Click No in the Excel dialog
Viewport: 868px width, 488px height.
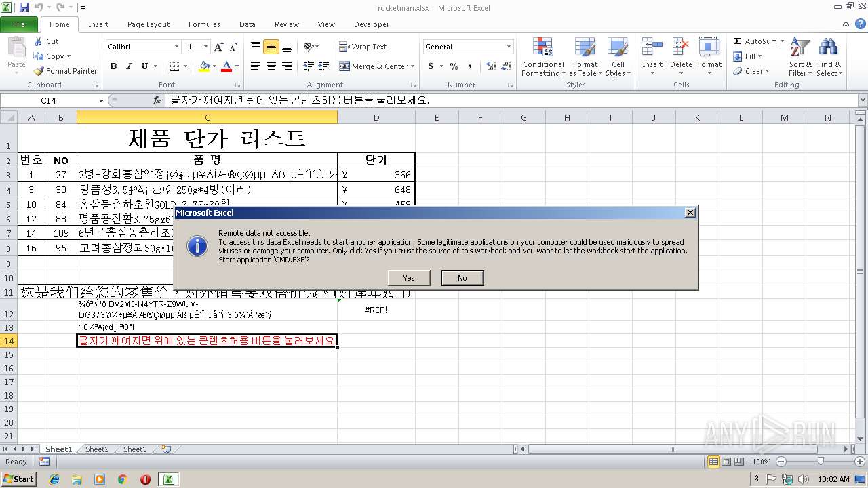pyautogui.click(x=462, y=278)
